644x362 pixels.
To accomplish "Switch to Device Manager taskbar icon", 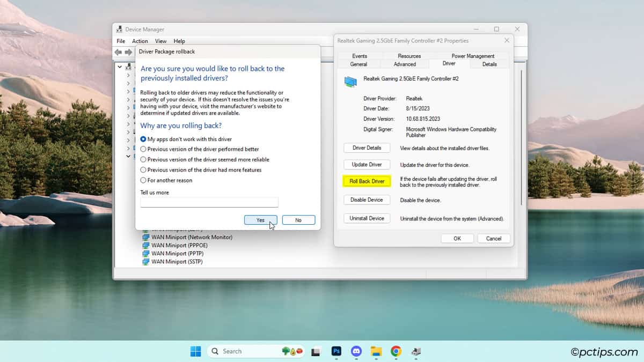I will tap(416, 351).
